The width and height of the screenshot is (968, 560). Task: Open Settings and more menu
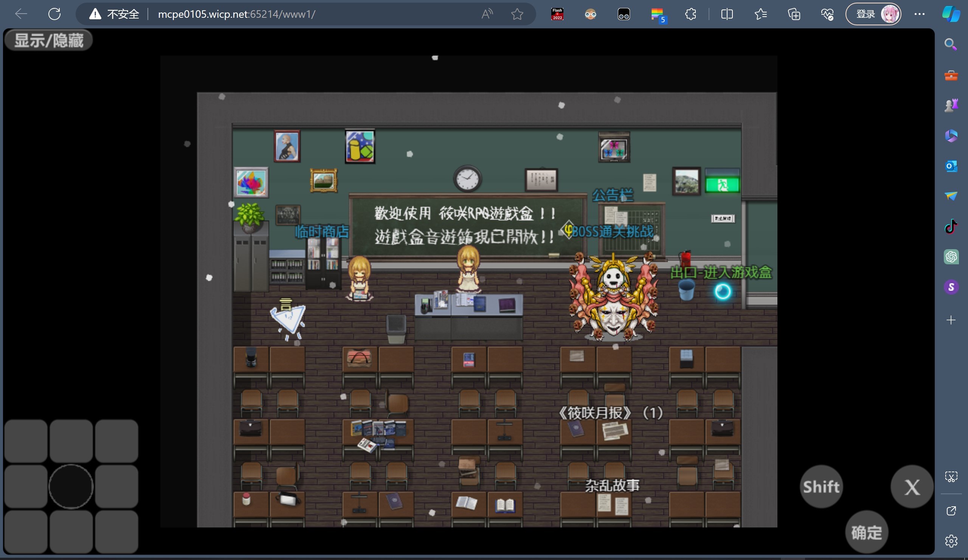(x=919, y=14)
